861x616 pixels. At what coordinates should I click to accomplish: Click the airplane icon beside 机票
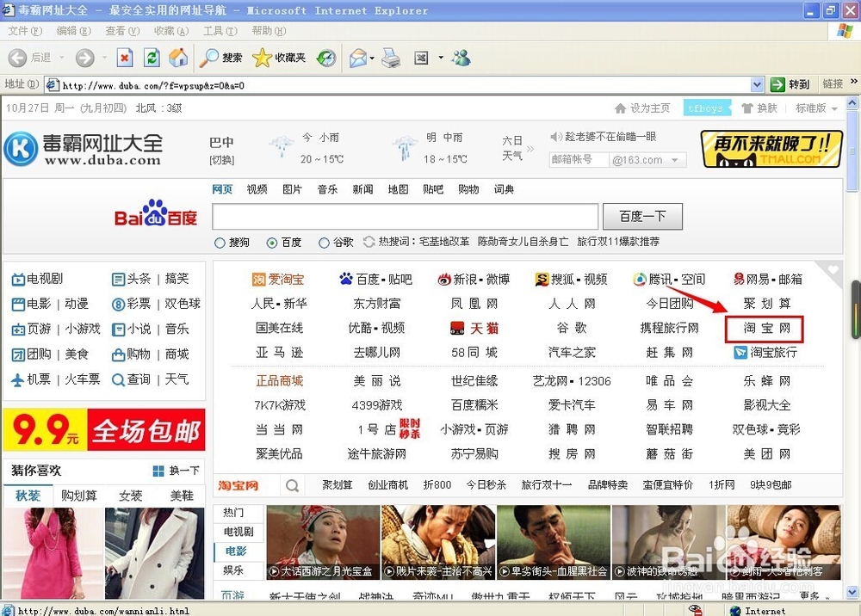coord(17,379)
